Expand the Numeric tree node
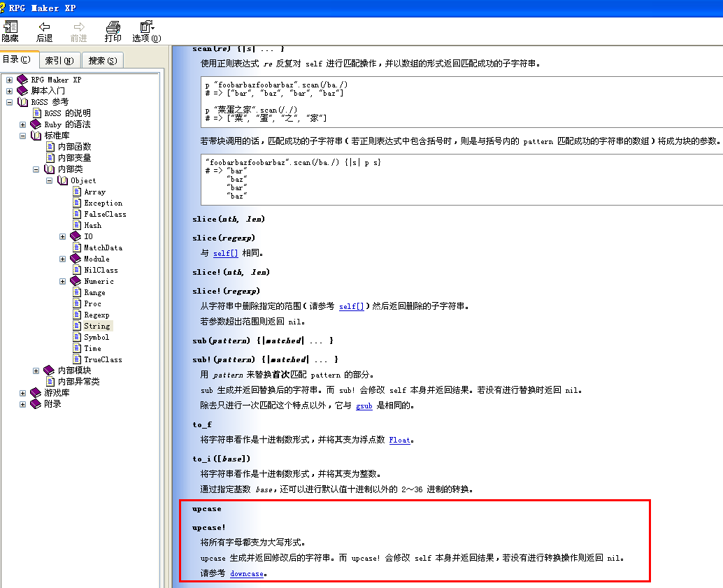This screenshot has width=723, height=588. [x=63, y=281]
